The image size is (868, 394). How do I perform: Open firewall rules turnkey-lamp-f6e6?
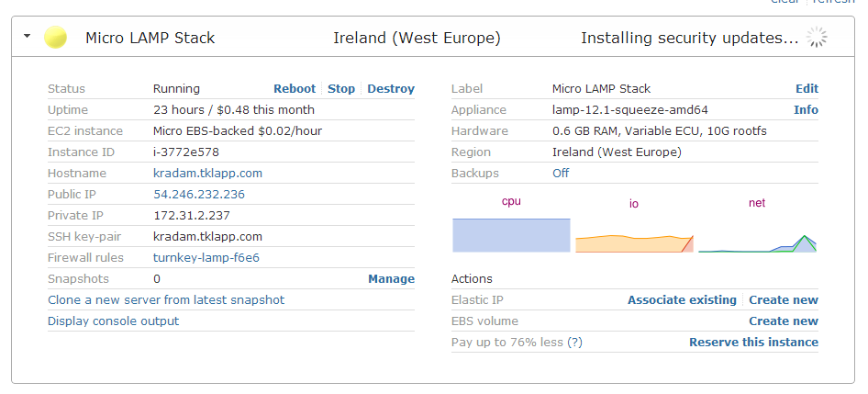206,258
